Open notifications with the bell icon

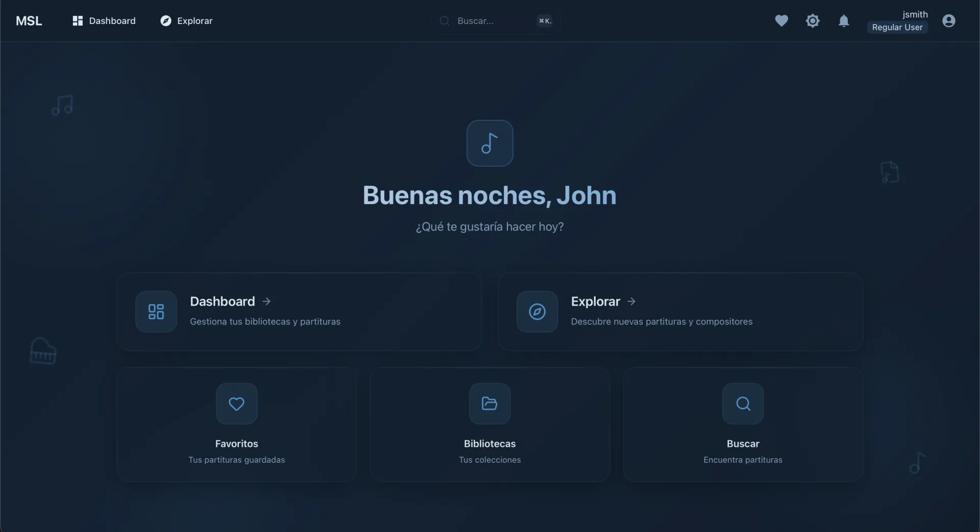pyautogui.click(x=844, y=21)
